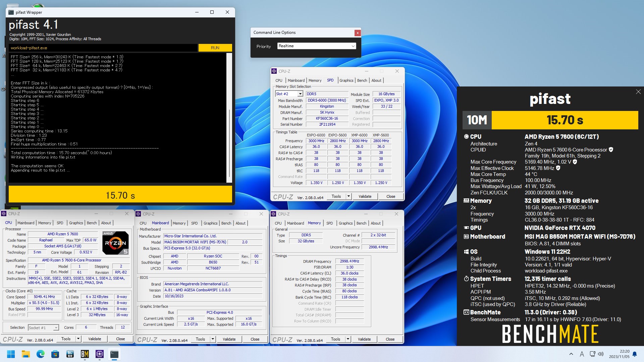Click the BenchMate section icon near version
This screenshot has height=362, width=644.
(466, 312)
